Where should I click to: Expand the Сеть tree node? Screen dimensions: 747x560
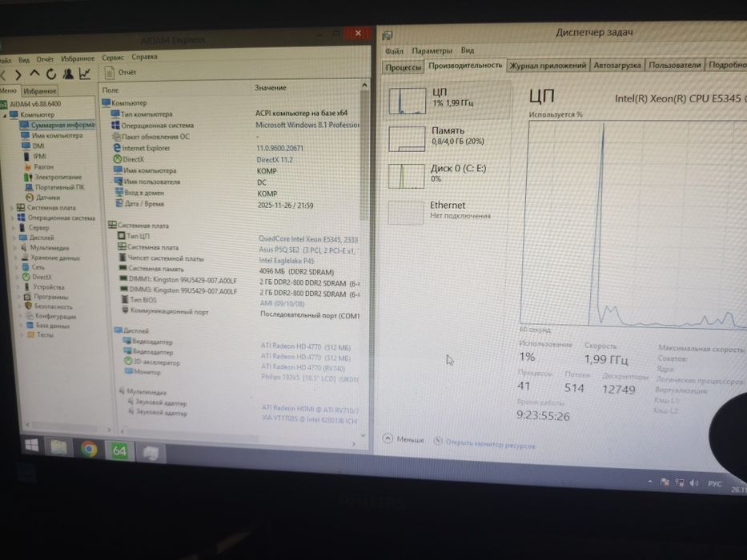pyautogui.click(x=17, y=268)
